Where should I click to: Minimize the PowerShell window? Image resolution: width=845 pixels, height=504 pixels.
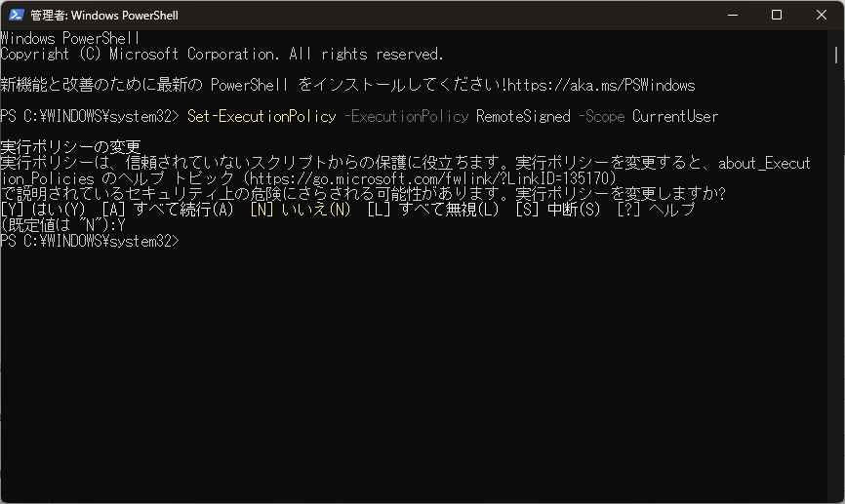733,15
